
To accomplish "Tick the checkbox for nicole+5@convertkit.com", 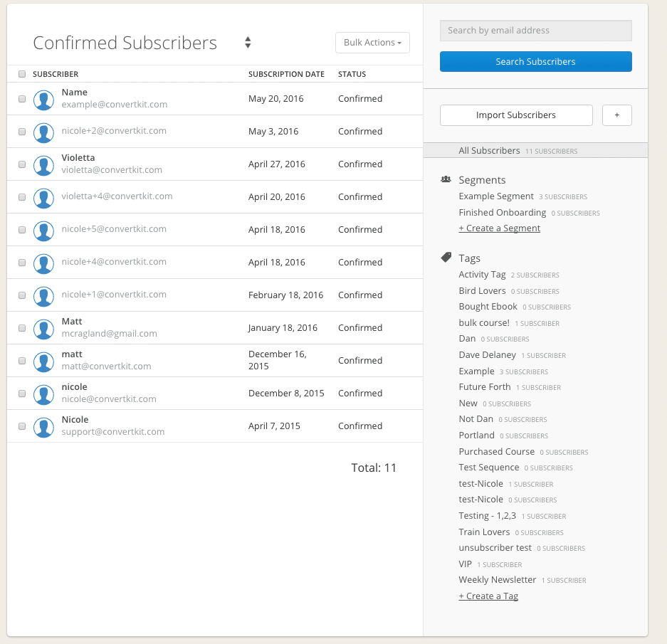I will [x=22, y=230].
